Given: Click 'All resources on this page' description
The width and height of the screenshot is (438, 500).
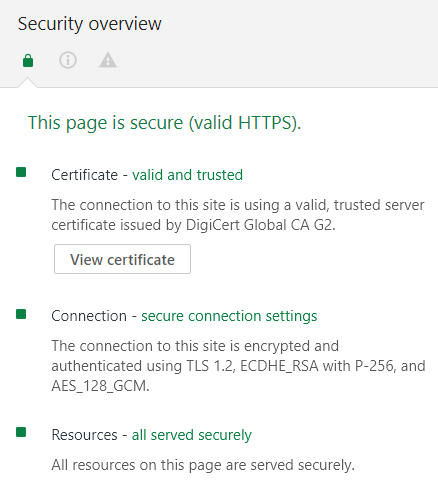Looking at the screenshot, I should 203,465.
